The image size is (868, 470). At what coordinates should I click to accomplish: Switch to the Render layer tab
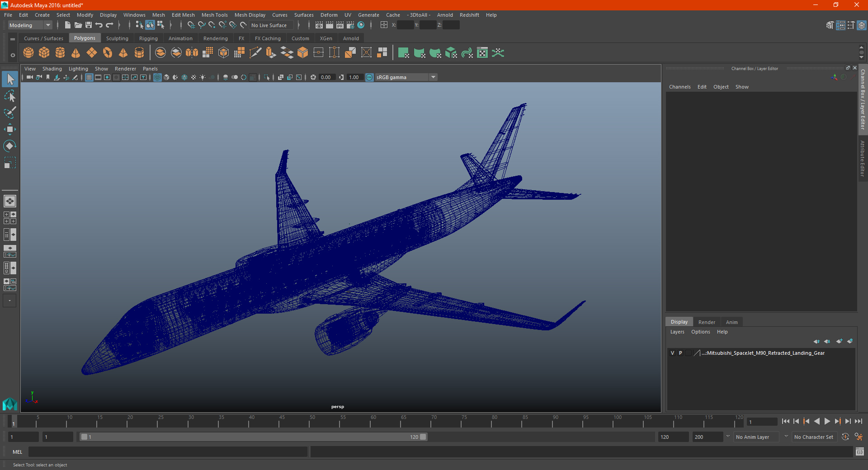click(x=707, y=322)
